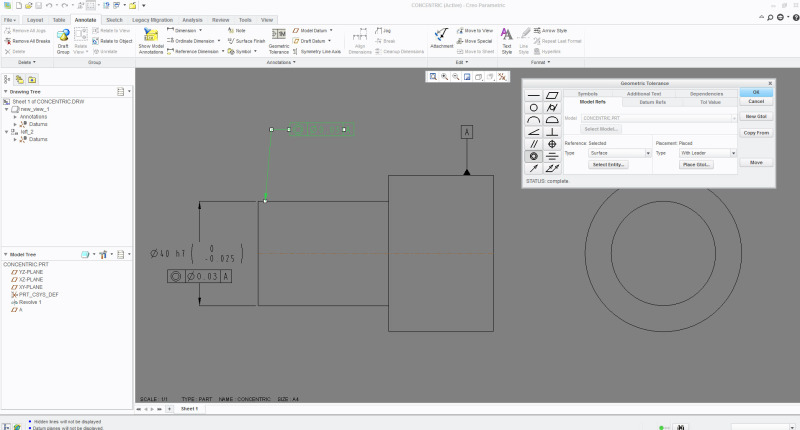800x430 pixels.
Task: Click Move Special
Action: pos(474,41)
